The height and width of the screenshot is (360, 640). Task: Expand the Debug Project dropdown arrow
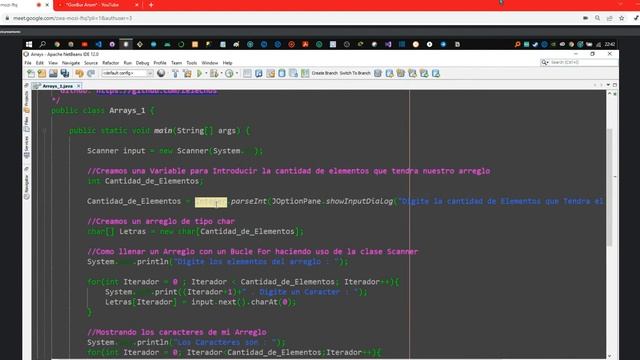pyautogui.click(x=222, y=73)
